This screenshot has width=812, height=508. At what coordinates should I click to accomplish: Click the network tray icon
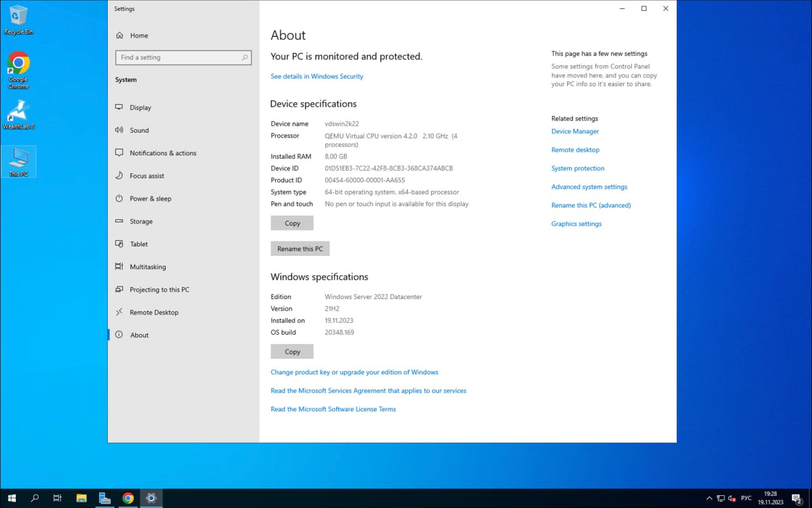pyautogui.click(x=721, y=498)
